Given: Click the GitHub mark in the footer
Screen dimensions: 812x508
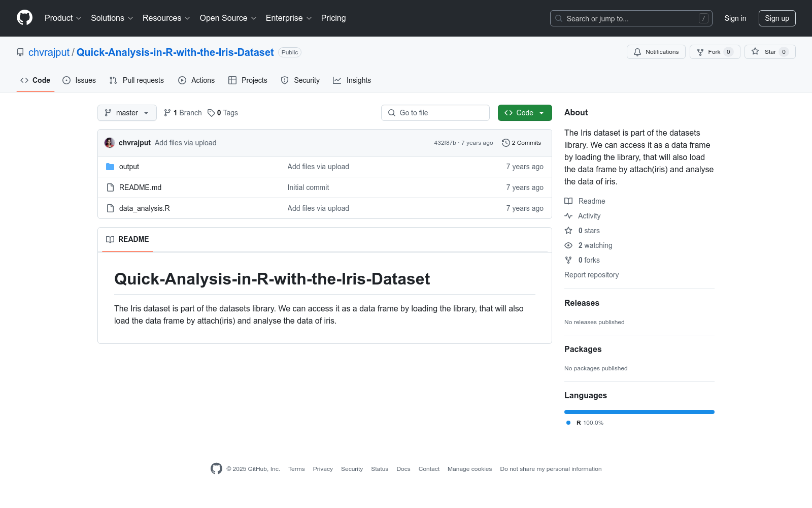Looking at the screenshot, I should pos(216,469).
